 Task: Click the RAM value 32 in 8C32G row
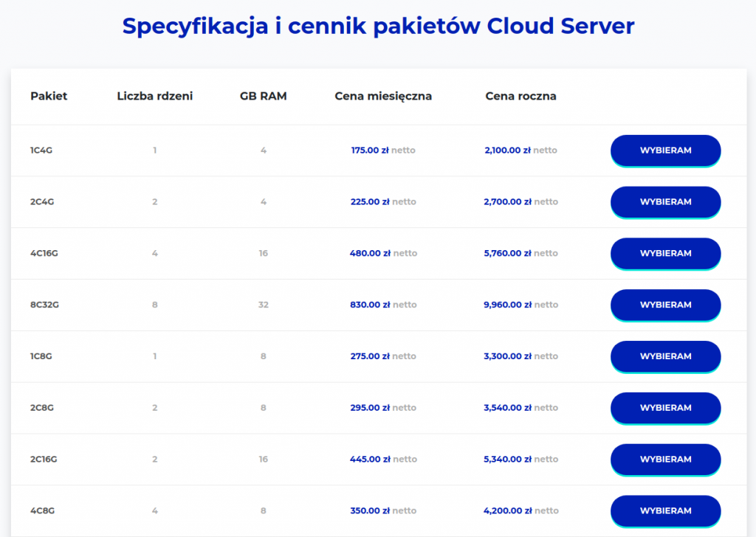264,305
